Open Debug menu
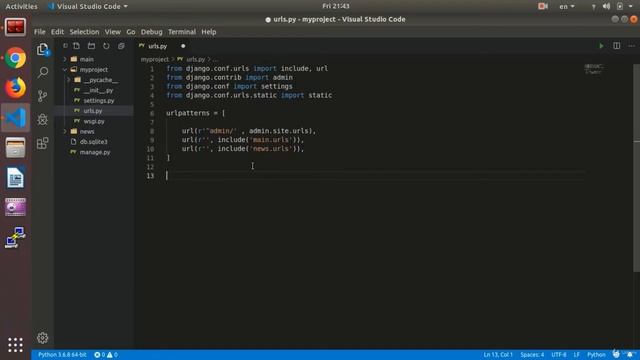This screenshot has width=640, height=360. [x=151, y=32]
